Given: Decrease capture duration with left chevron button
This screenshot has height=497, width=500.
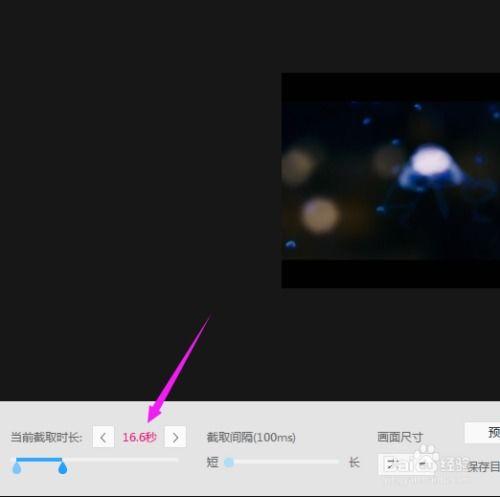Looking at the screenshot, I should coord(103,437).
